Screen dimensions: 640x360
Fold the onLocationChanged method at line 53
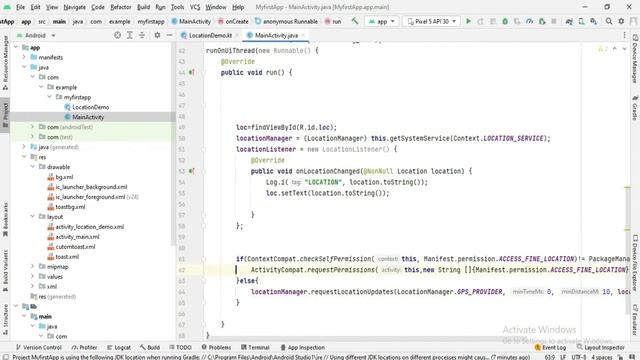[x=204, y=171]
